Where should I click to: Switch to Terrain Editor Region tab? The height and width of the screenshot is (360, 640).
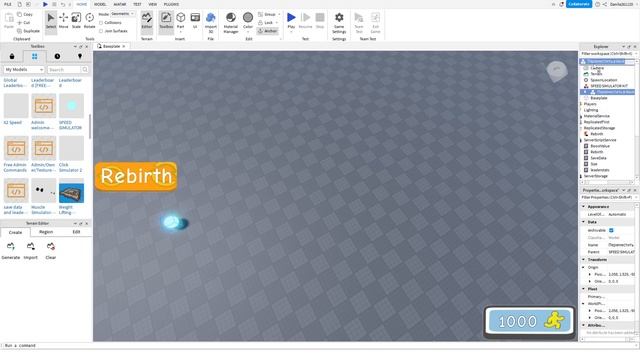click(x=46, y=232)
